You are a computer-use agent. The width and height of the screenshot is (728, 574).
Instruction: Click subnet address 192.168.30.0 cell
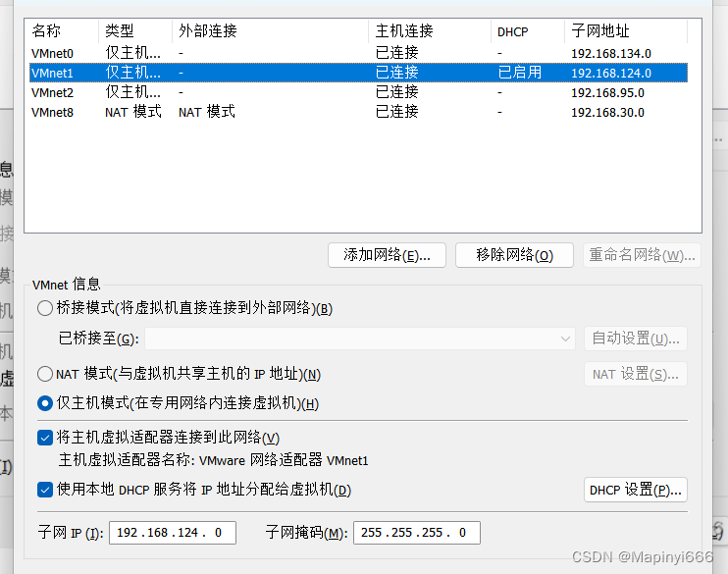click(607, 112)
